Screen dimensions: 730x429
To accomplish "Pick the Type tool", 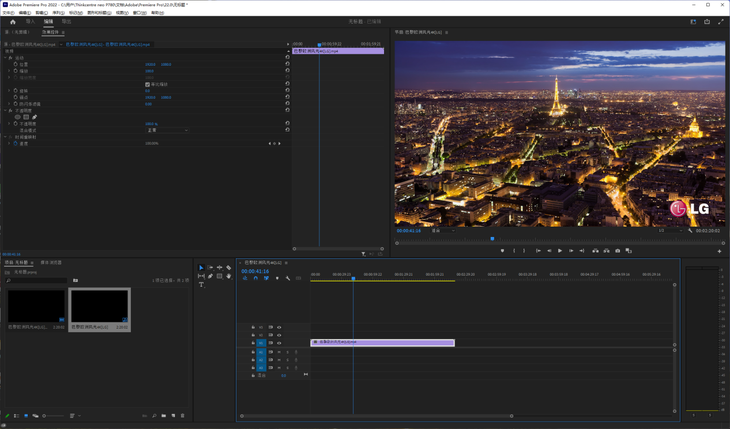I will tap(201, 285).
